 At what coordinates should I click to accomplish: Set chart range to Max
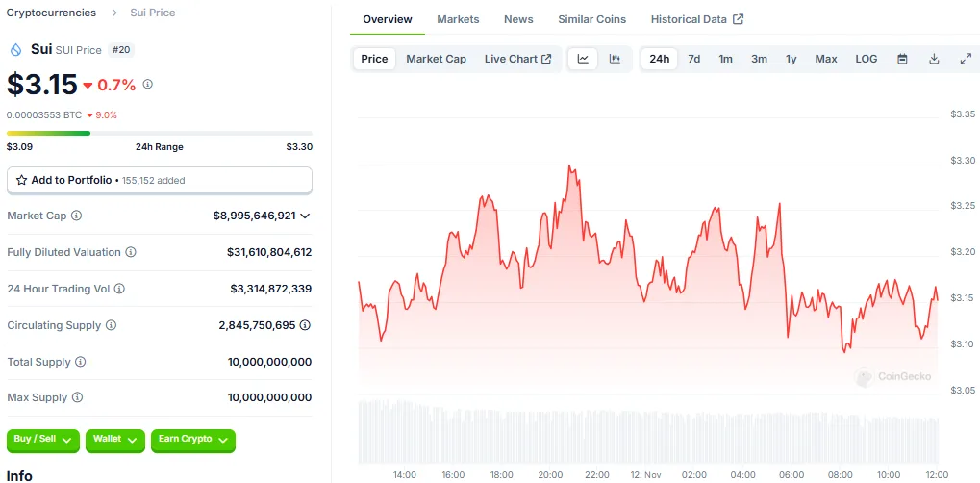coord(826,59)
